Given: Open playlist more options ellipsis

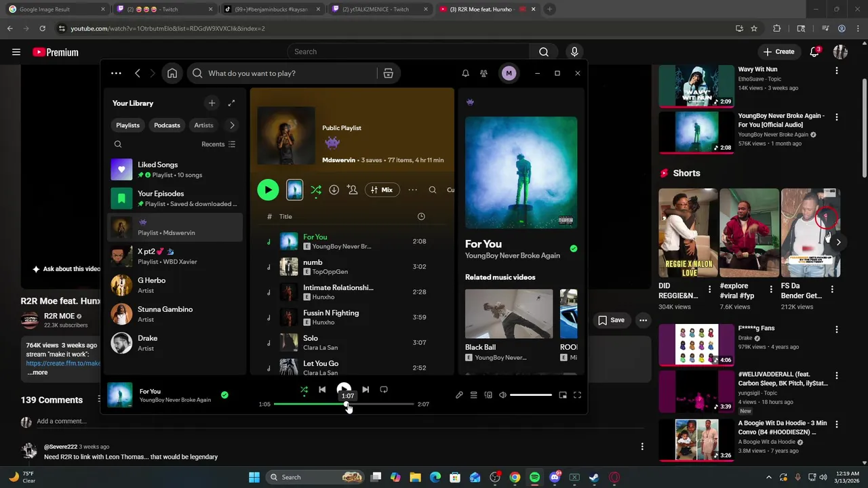Looking at the screenshot, I should 412,190.
